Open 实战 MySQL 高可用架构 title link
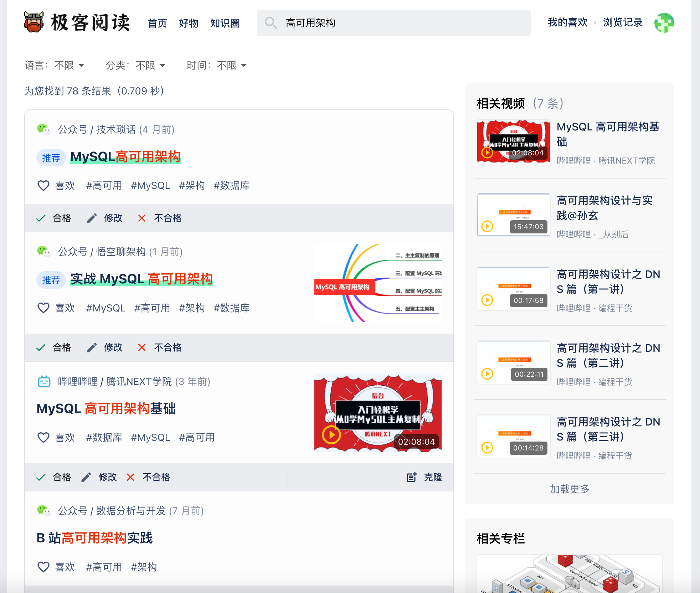The height and width of the screenshot is (593, 700). tap(141, 279)
